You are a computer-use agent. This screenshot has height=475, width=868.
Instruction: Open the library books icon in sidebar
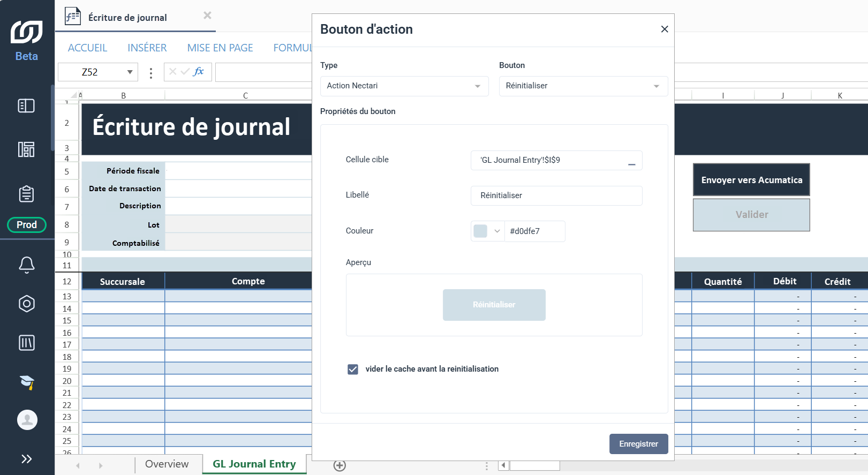[x=27, y=343]
